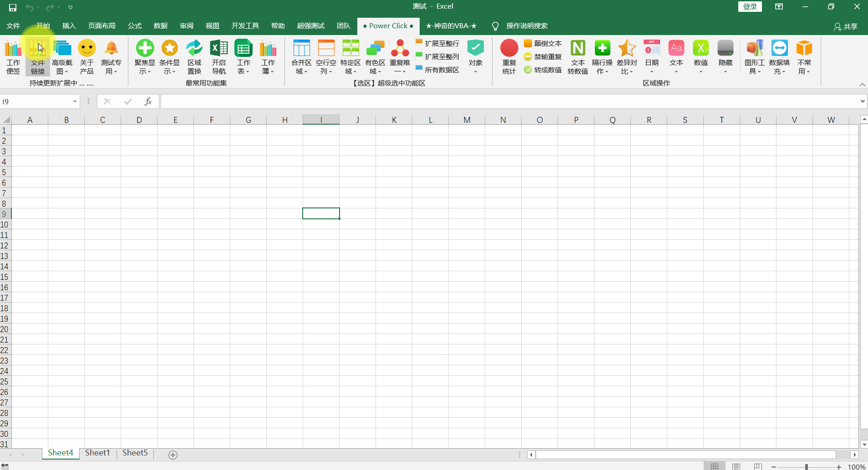868x470 pixels.
Task: Expand the Name Box dropdown arrow
Action: [x=75, y=101]
